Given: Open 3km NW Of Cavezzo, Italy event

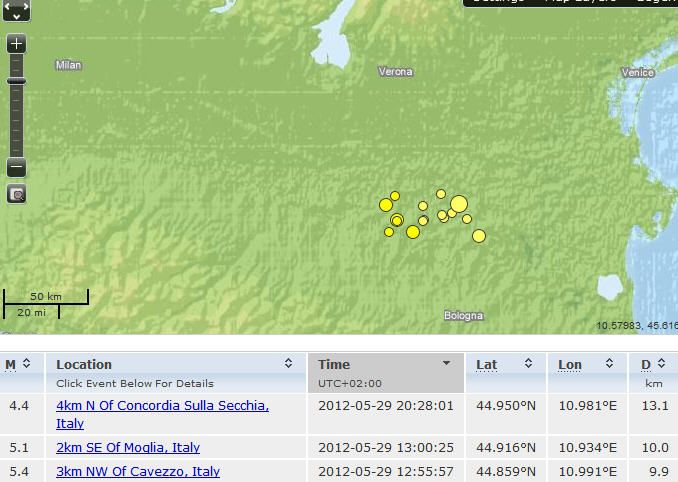Looking at the screenshot, I should [x=138, y=471].
